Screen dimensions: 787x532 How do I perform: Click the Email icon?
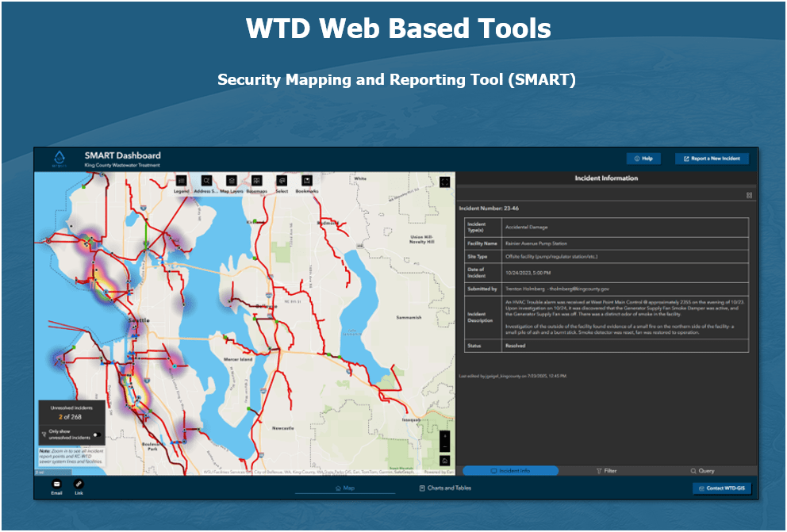coord(56,484)
